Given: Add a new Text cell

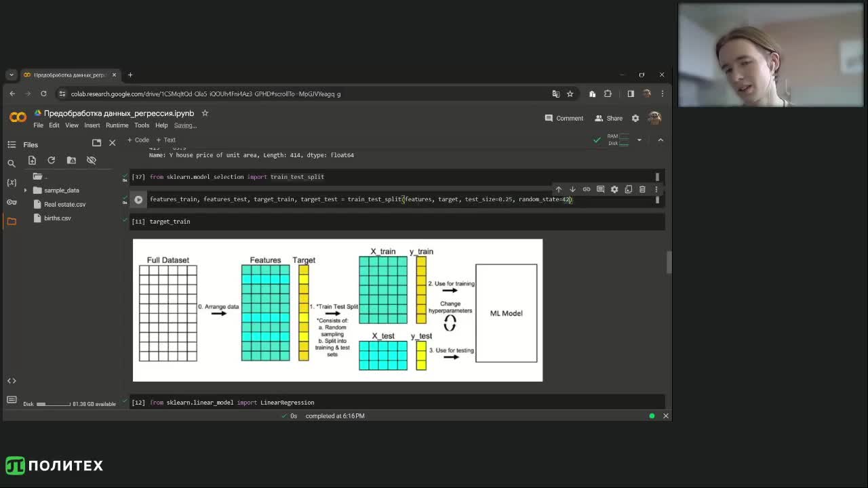Looking at the screenshot, I should point(165,140).
